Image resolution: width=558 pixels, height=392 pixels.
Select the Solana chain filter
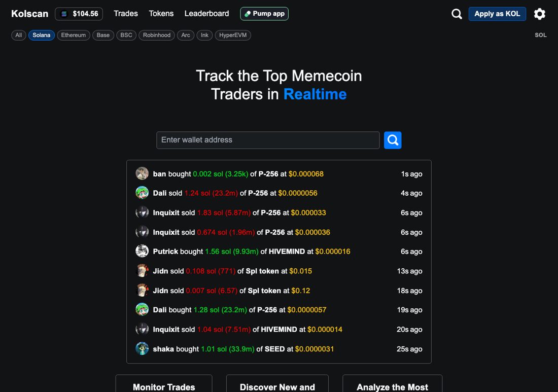[x=41, y=35]
